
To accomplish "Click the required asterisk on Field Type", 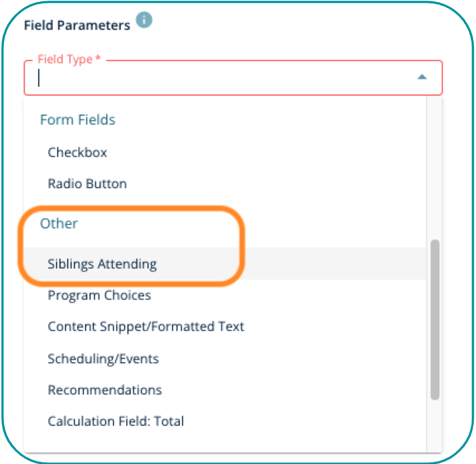I will [x=98, y=59].
